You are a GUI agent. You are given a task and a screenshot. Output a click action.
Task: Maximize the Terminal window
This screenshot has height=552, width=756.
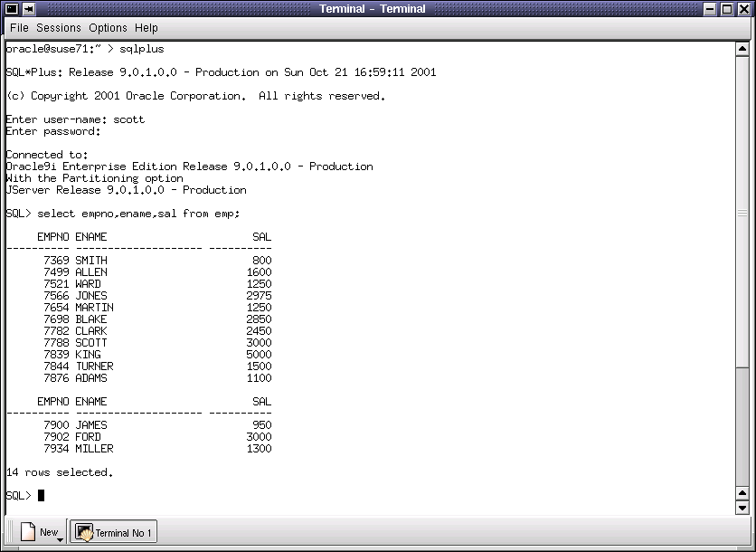(x=726, y=9)
